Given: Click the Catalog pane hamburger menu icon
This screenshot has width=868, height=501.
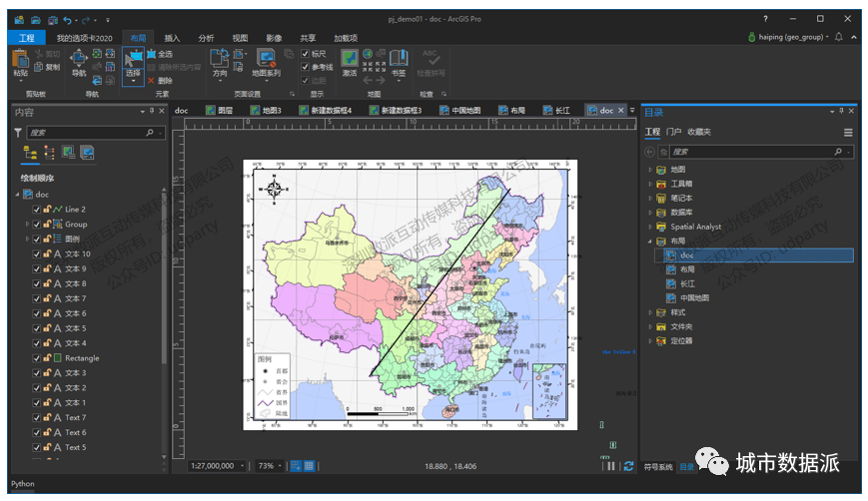Looking at the screenshot, I should (x=847, y=133).
